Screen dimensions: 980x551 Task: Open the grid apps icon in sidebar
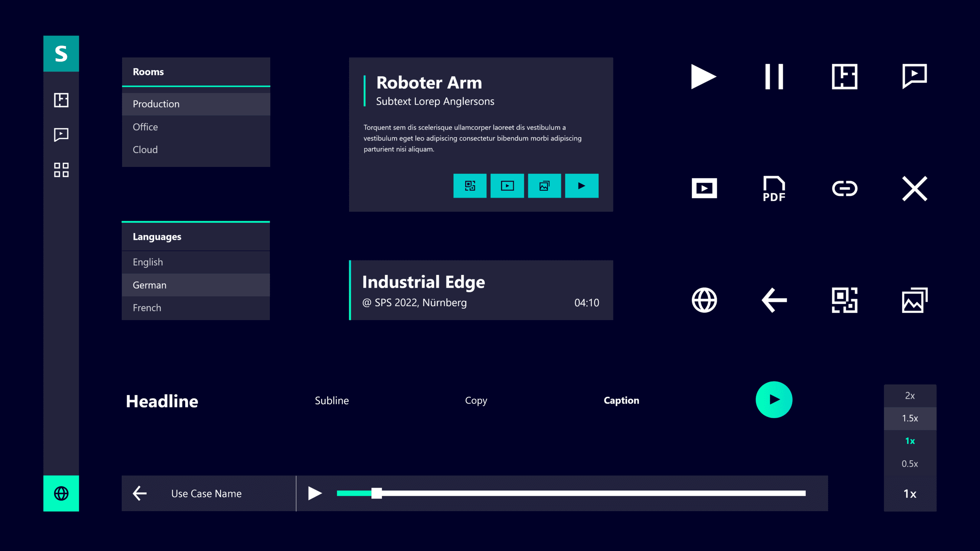point(61,170)
